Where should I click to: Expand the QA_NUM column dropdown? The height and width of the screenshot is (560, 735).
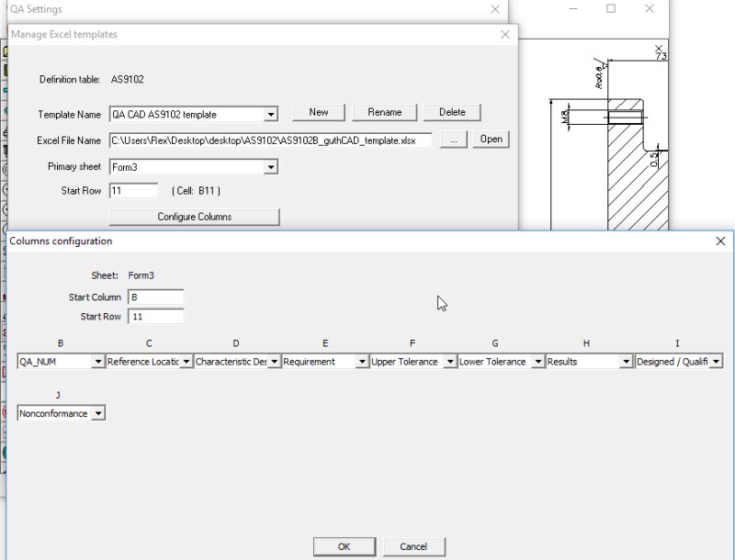coord(99,362)
